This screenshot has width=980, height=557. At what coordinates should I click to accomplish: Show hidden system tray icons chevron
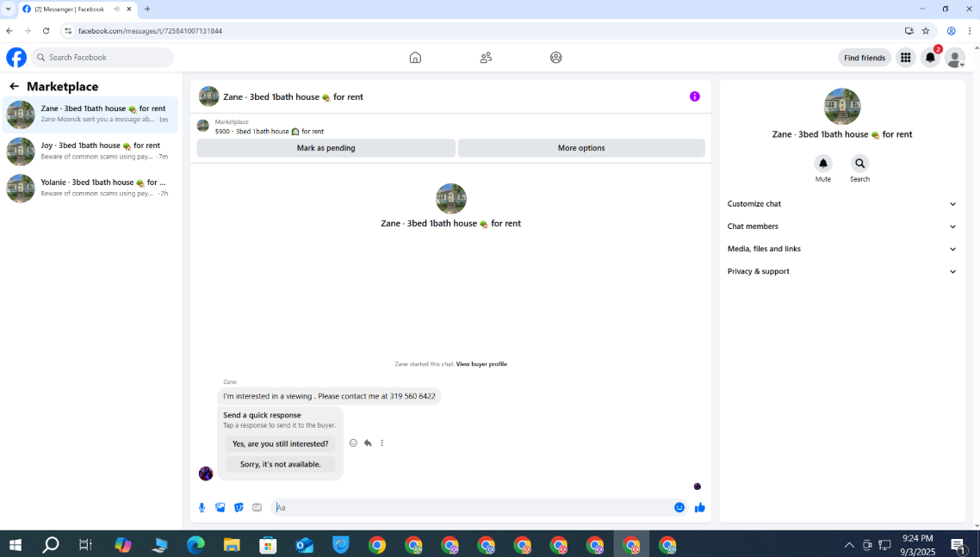849,545
